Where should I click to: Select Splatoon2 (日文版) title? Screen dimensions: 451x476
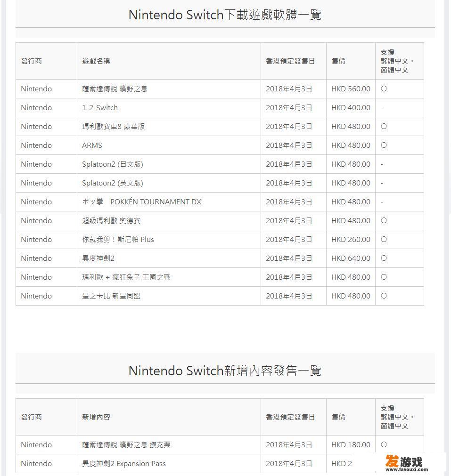coord(113,164)
